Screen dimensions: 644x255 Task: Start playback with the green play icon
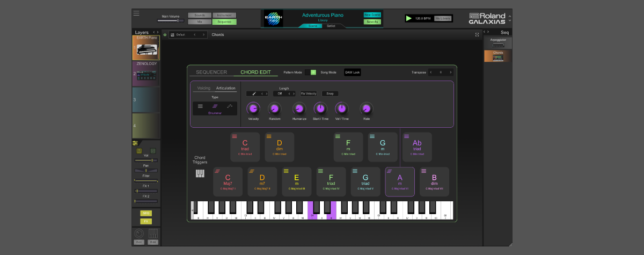click(409, 18)
